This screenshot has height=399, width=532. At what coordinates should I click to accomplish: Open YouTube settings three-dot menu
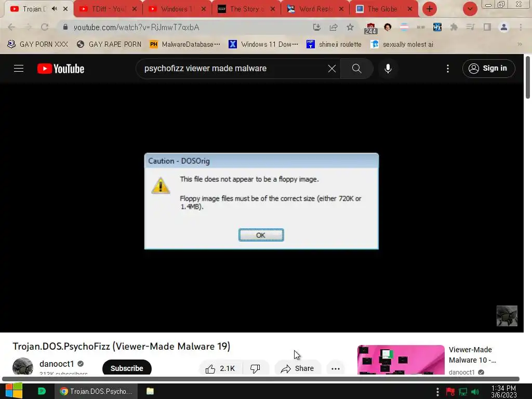click(x=448, y=69)
